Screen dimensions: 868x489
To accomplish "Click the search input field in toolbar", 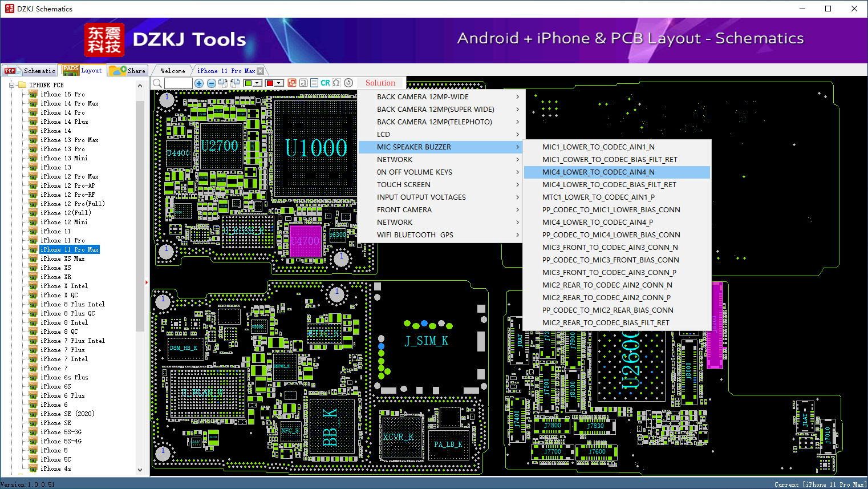I will (179, 83).
